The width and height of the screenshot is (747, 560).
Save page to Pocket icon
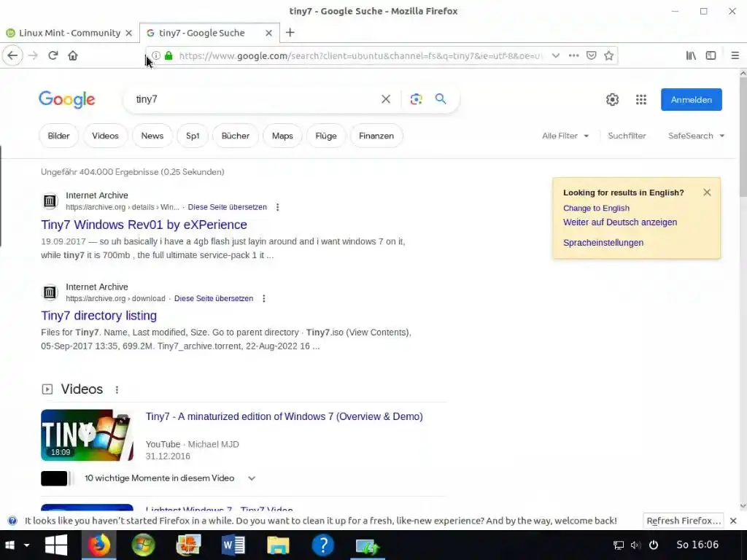point(591,55)
